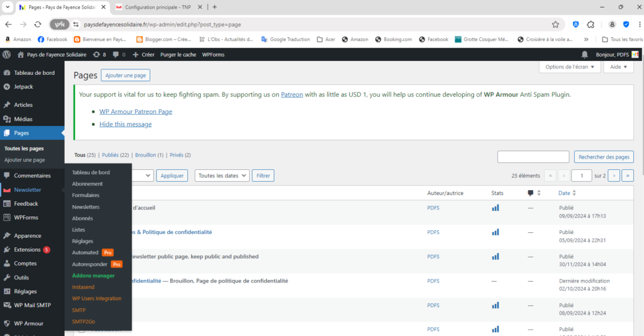Click the updates icon showing 8

(x=99, y=55)
